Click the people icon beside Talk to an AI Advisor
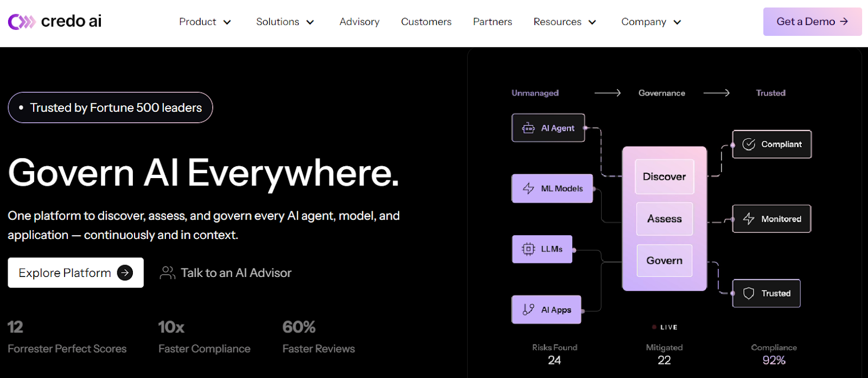This screenshot has height=378, width=868. [x=167, y=273]
